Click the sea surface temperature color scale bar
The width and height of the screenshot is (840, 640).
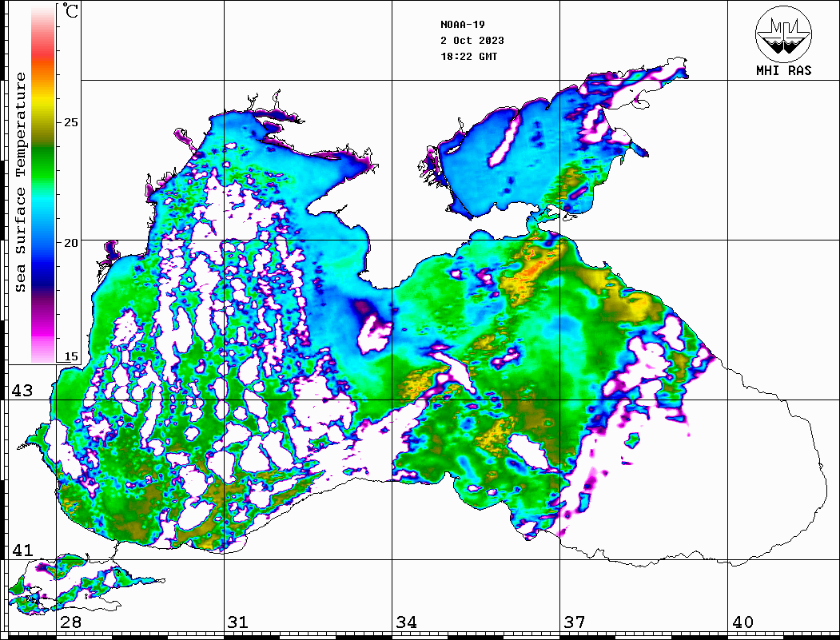pos(43,184)
